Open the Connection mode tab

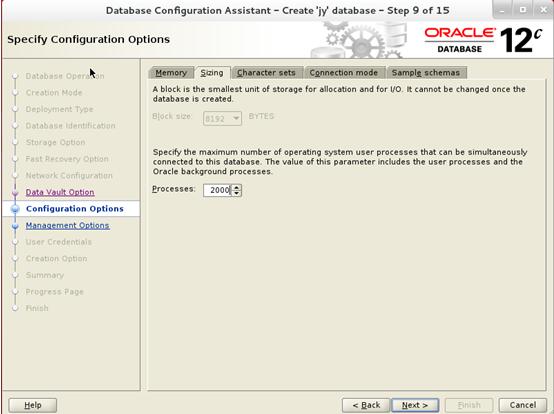point(344,73)
